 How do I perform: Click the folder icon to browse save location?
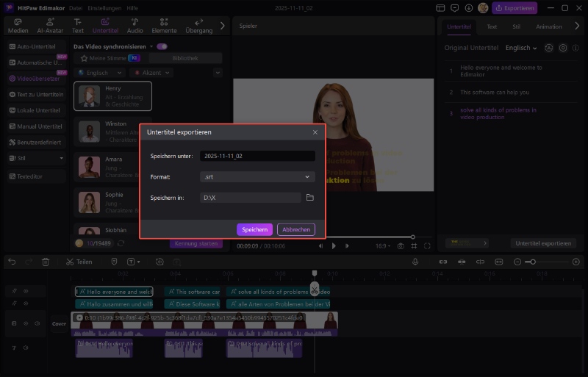309,198
